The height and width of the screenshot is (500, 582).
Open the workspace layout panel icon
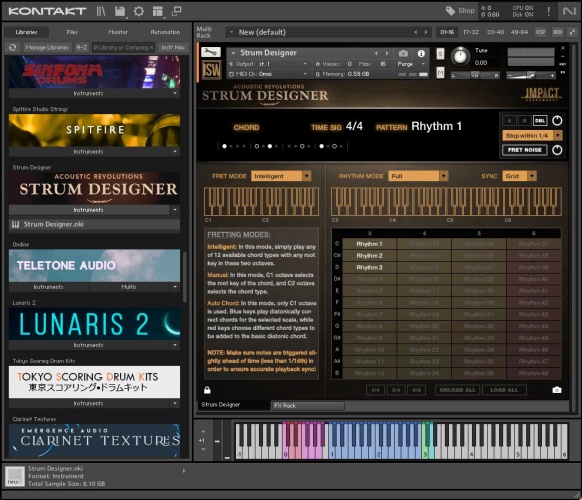(158, 11)
